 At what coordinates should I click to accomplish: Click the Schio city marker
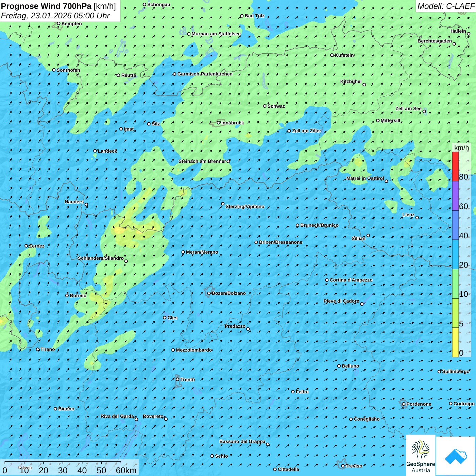click(x=212, y=456)
